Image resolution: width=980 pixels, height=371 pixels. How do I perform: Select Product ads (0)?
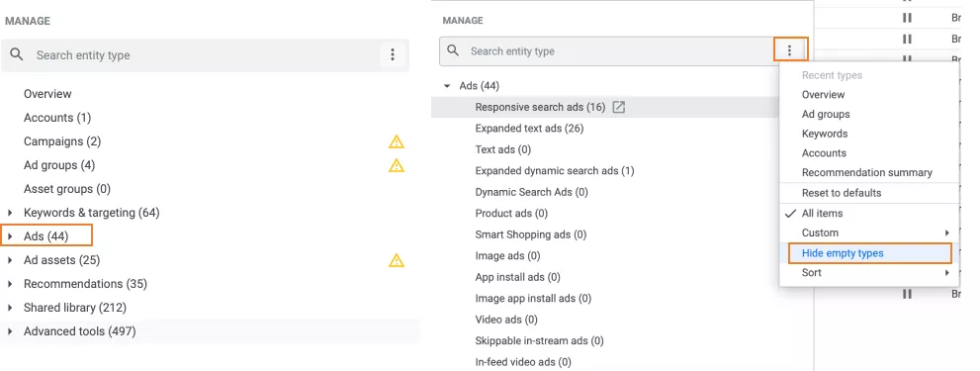click(x=511, y=214)
